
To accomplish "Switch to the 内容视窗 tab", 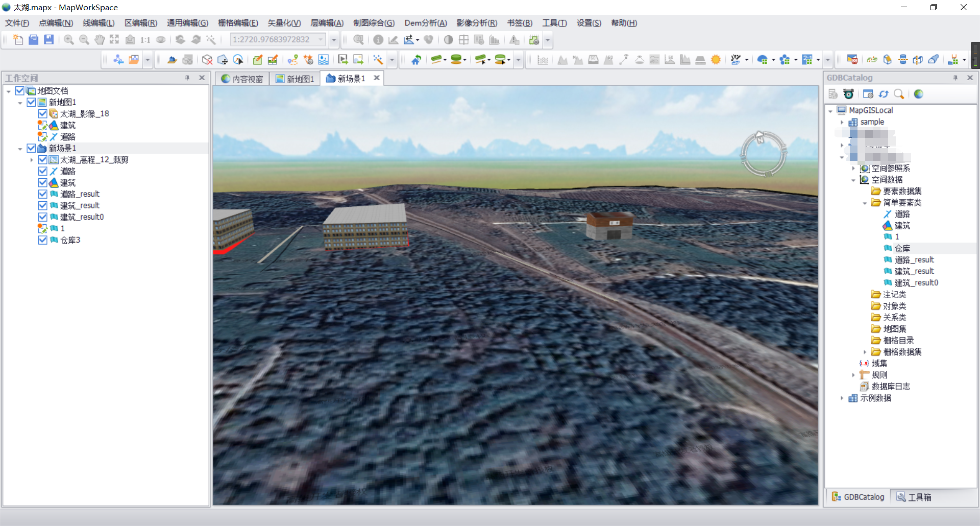I will 242,79.
